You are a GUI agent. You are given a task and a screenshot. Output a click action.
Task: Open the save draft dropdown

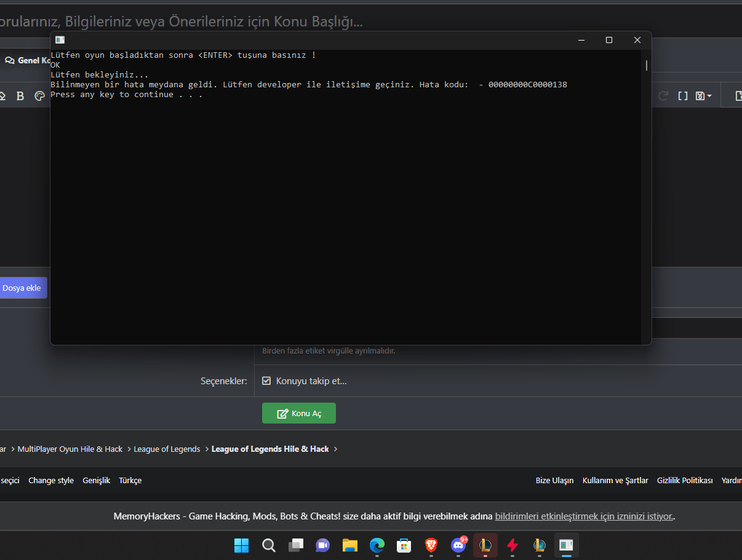click(704, 96)
